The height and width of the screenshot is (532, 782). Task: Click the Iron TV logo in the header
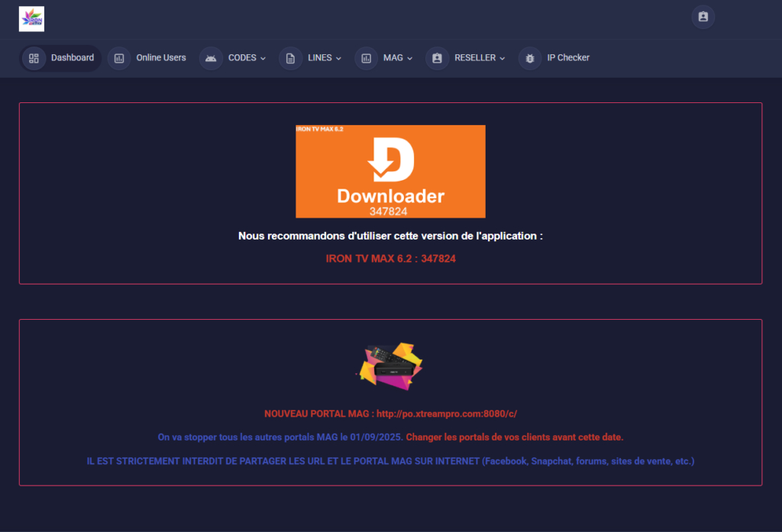31,19
